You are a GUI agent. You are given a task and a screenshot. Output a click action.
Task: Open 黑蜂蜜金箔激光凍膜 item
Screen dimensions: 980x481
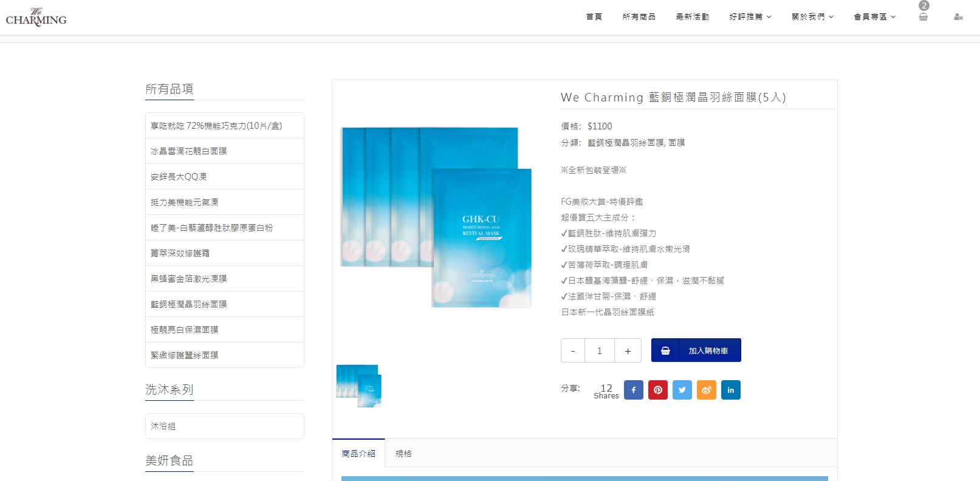(x=225, y=279)
